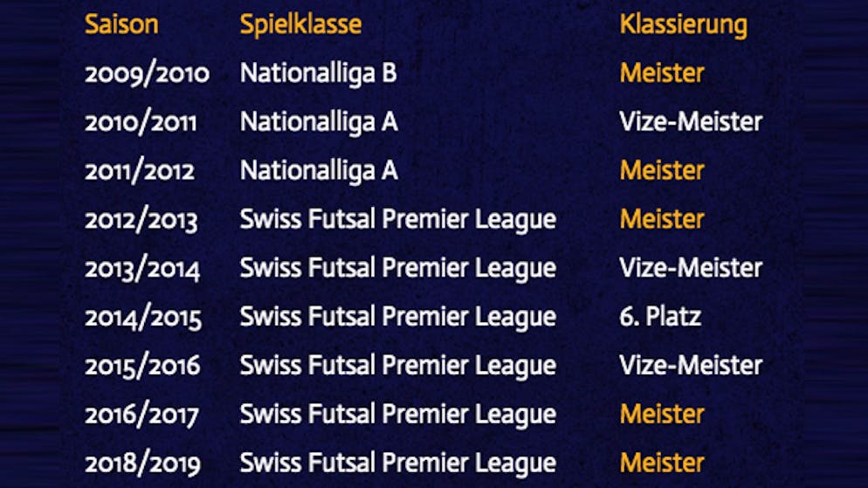Select the 2013/2014 season cell
The image size is (868, 488).
click(142, 269)
